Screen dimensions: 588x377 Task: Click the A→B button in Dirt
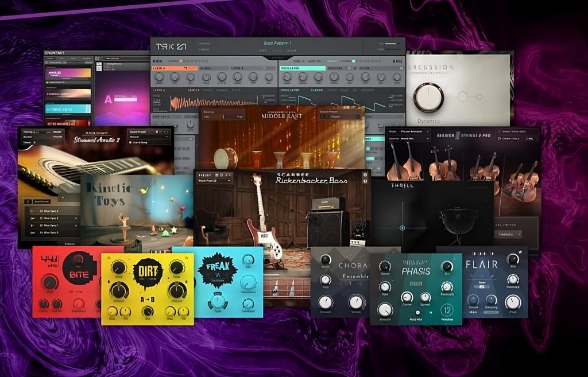point(148,300)
